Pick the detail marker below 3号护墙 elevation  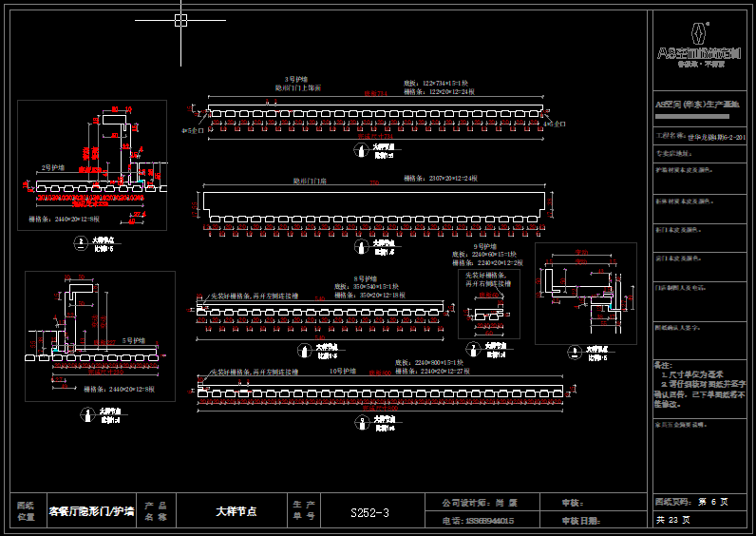[363, 150]
